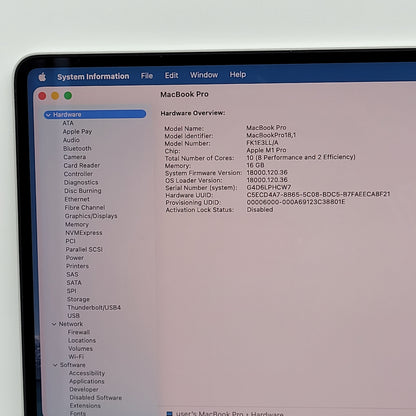
Task: Collapse the Network section chevron
Action: 54,324
